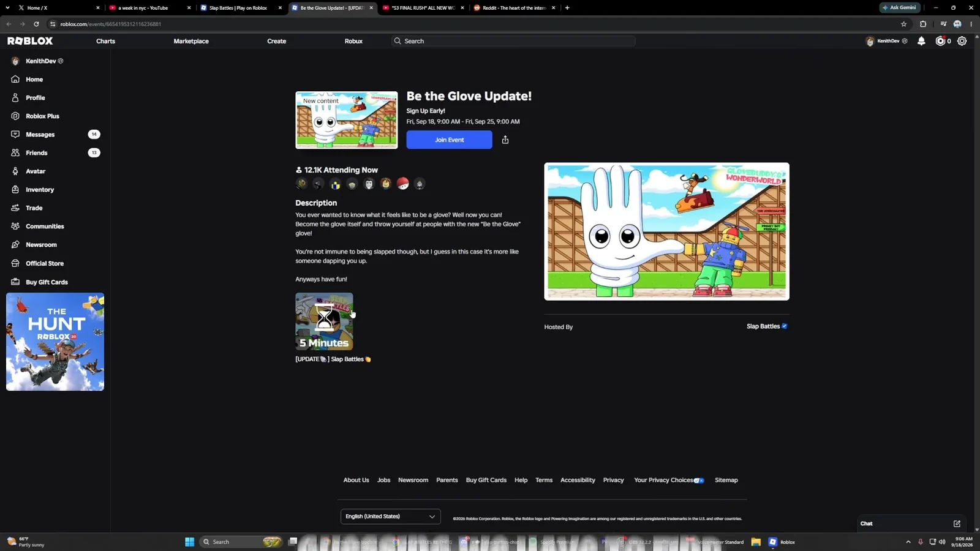Image resolution: width=980 pixels, height=551 pixels.
Task: Click the Buy Gift Cards sidebar icon
Action: click(15, 282)
